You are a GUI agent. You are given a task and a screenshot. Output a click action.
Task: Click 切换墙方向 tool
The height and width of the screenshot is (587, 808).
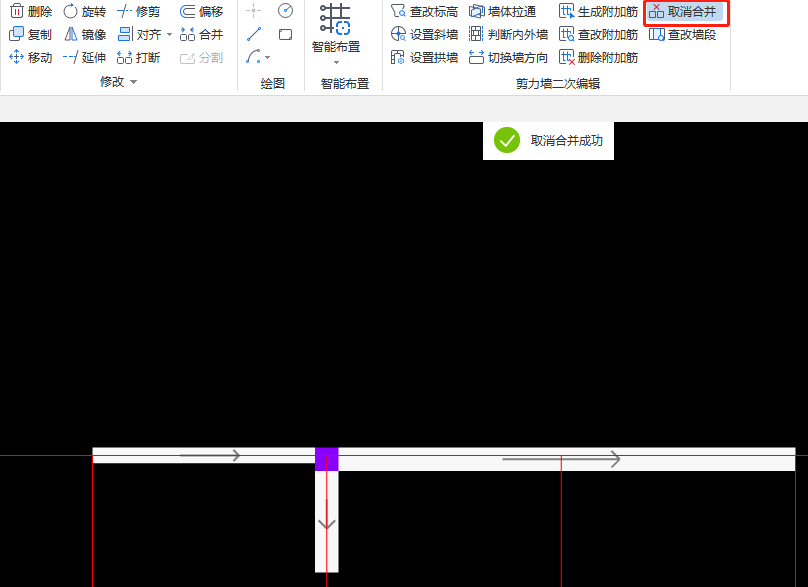coord(508,57)
